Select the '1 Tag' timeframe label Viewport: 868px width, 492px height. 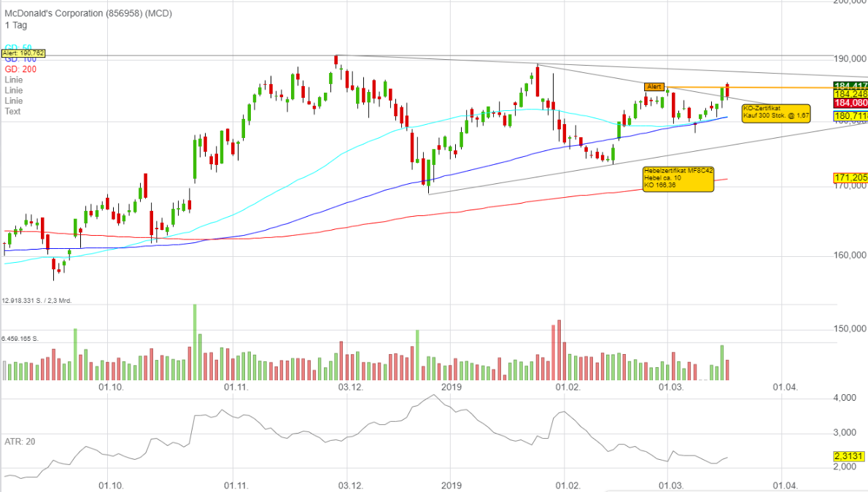(x=15, y=26)
